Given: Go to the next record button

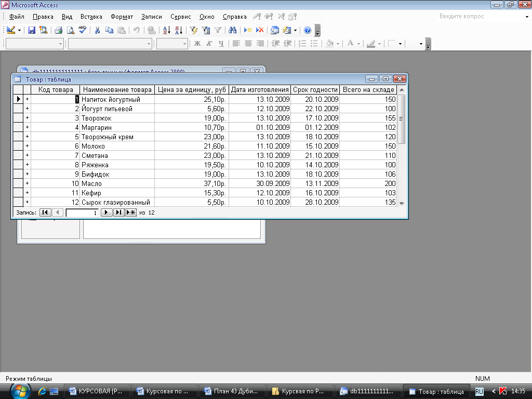Looking at the screenshot, I should click(106, 212).
